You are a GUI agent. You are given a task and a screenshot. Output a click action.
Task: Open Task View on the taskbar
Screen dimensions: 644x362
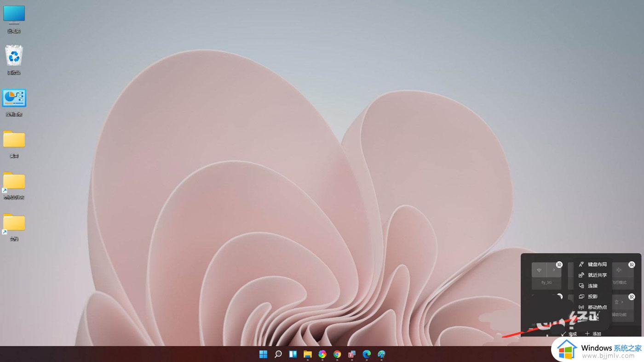click(x=293, y=354)
